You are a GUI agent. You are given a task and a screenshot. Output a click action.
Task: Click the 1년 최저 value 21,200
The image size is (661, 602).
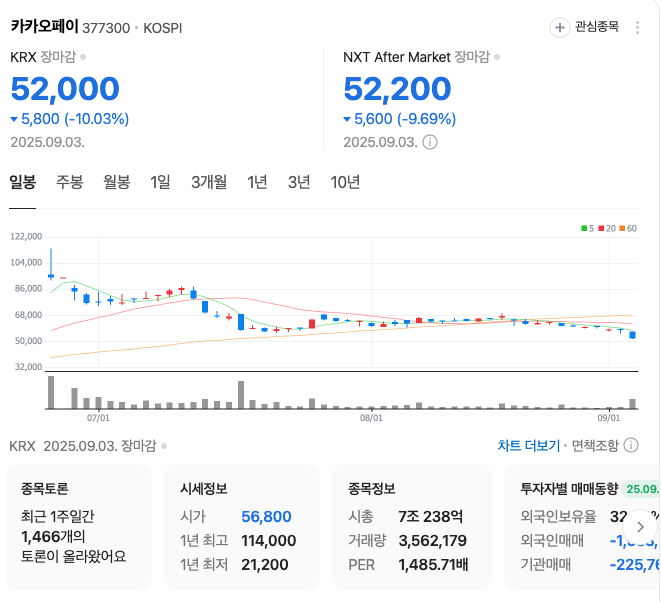click(265, 564)
